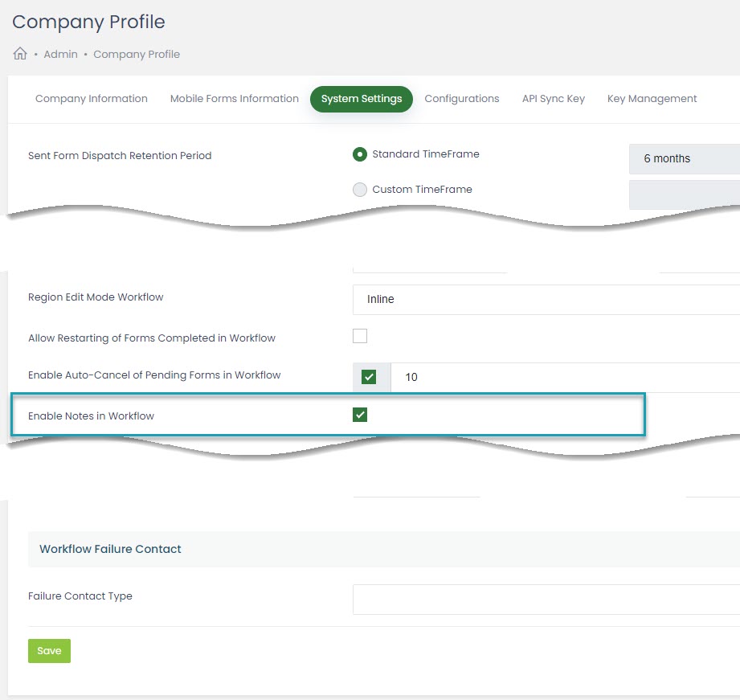Viewport: 740px width, 700px height.
Task: Open the API Sync Key tab
Action: (x=553, y=99)
